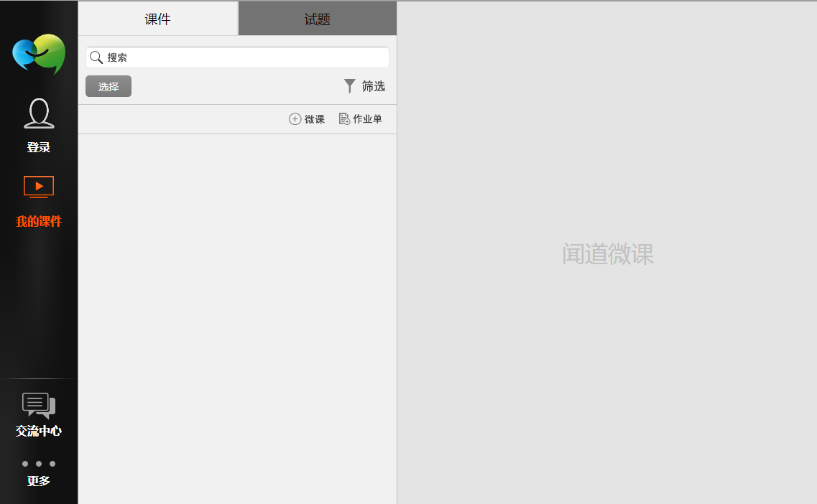Add a new 微课 via plus icon
Screen dimensions: 817x504
pyautogui.click(x=295, y=119)
